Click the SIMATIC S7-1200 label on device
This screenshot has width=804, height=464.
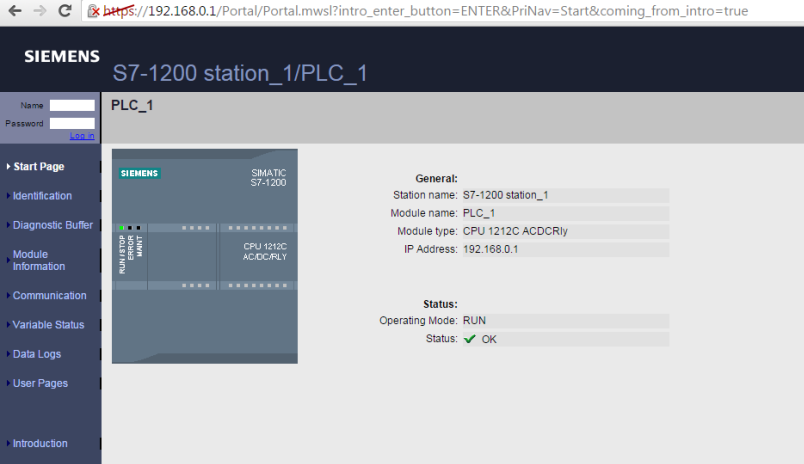[x=268, y=178]
